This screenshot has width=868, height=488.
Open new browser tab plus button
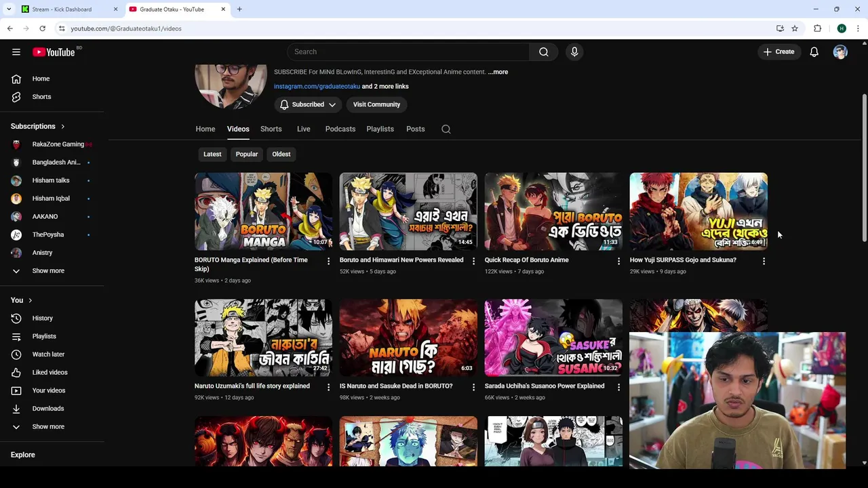[x=239, y=9]
